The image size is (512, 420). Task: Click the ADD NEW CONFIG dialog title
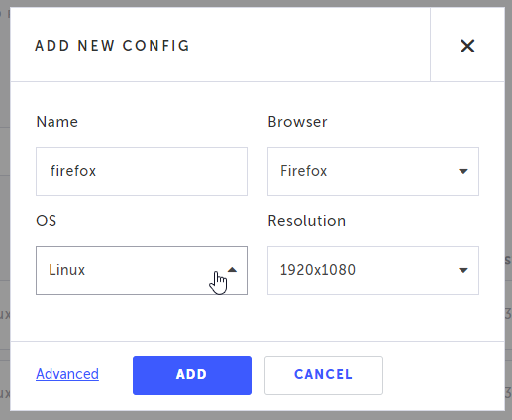click(112, 46)
